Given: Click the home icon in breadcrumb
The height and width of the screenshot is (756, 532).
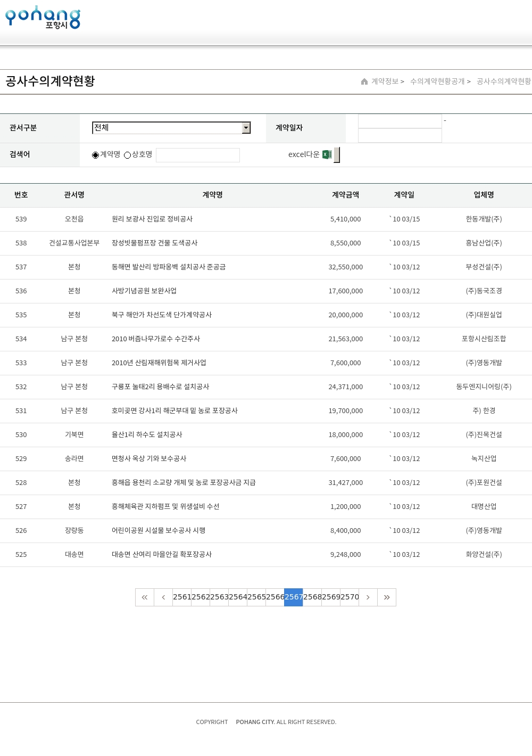Looking at the screenshot, I should [x=364, y=81].
